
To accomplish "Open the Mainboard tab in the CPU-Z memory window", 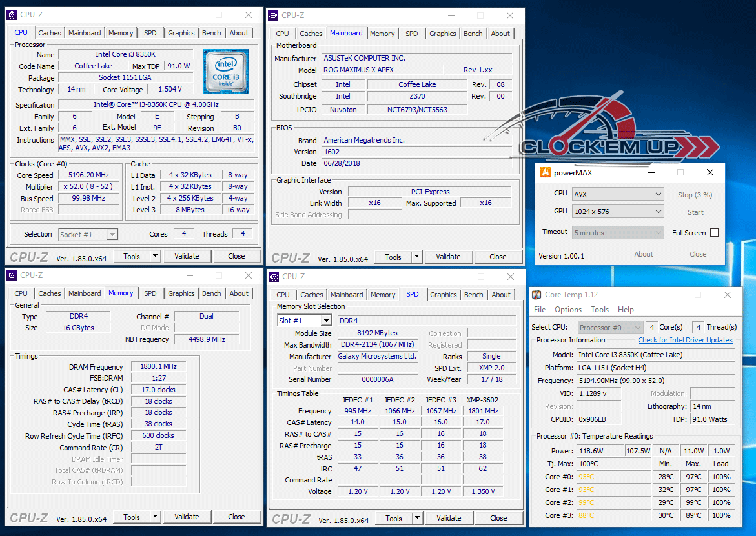I will [x=85, y=293].
